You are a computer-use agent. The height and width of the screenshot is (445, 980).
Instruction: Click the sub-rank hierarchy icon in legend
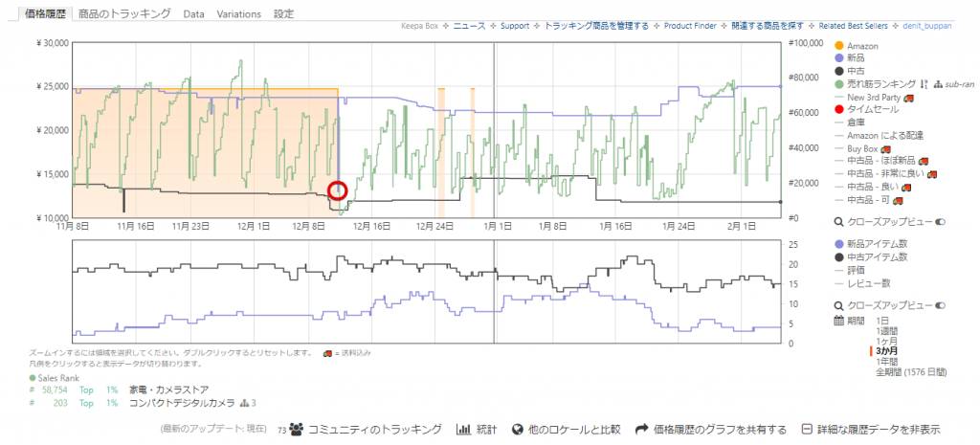(x=936, y=85)
